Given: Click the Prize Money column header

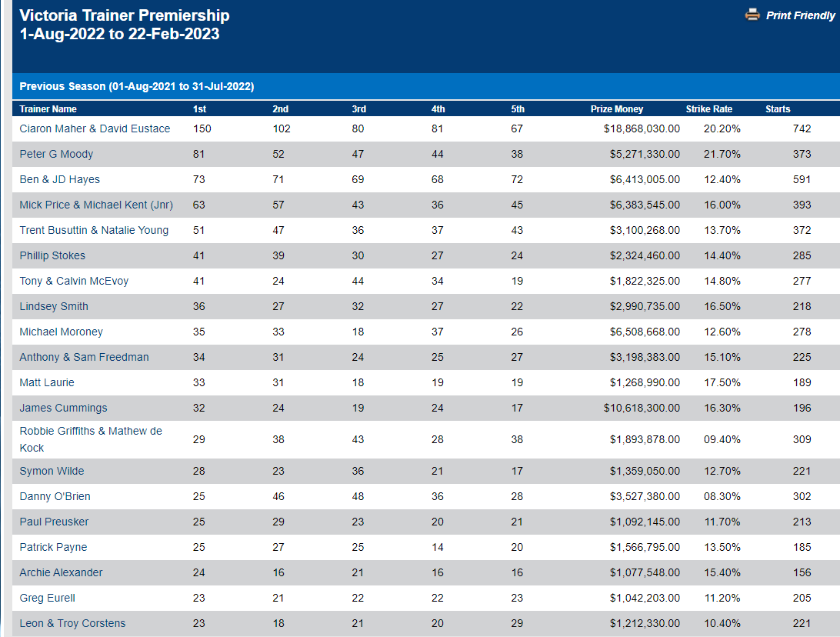Looking at the screenshot, I should click(x=617, y=109).
